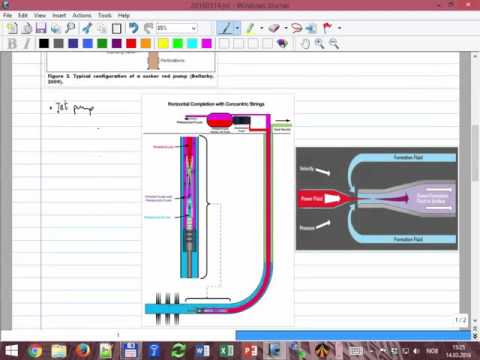Click the Windows Start button
Viewport: 480px width, 360px height.
point(11,351)
